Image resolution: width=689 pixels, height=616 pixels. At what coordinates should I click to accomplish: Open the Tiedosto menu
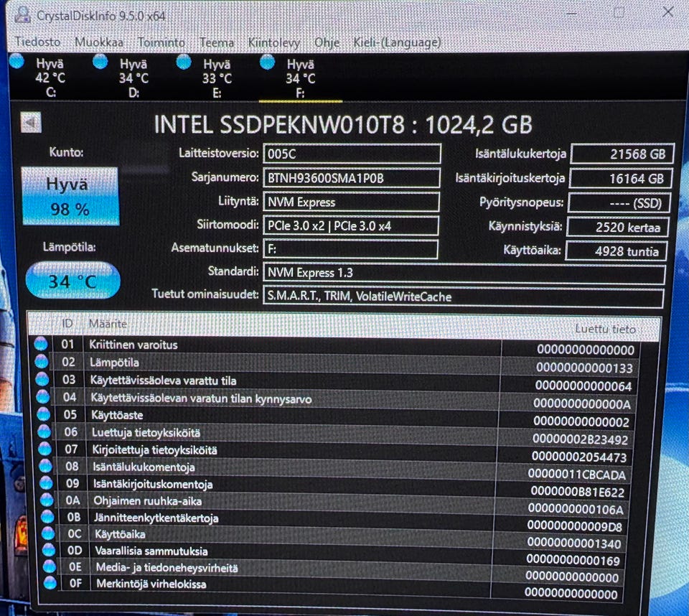tap(37, 42)
